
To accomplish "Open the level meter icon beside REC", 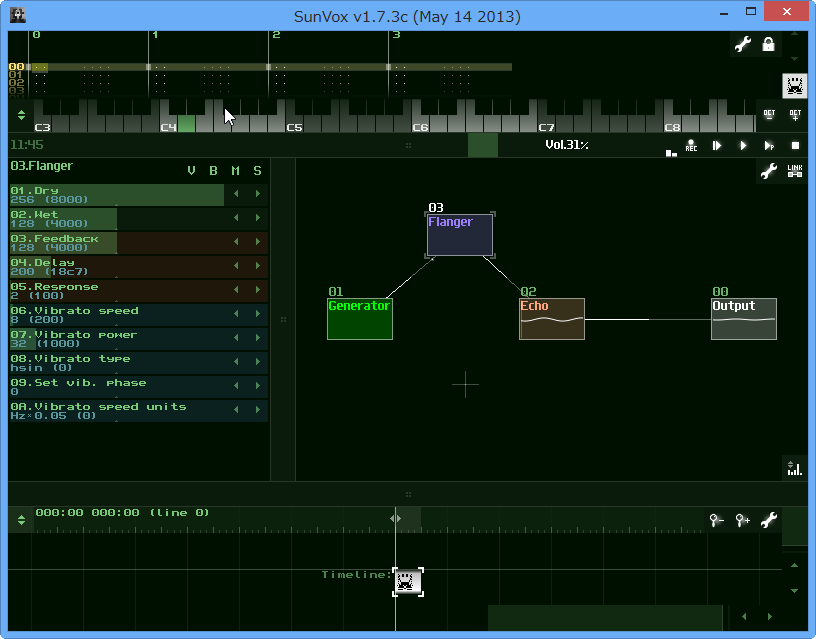I will click(x=671, y=153).
